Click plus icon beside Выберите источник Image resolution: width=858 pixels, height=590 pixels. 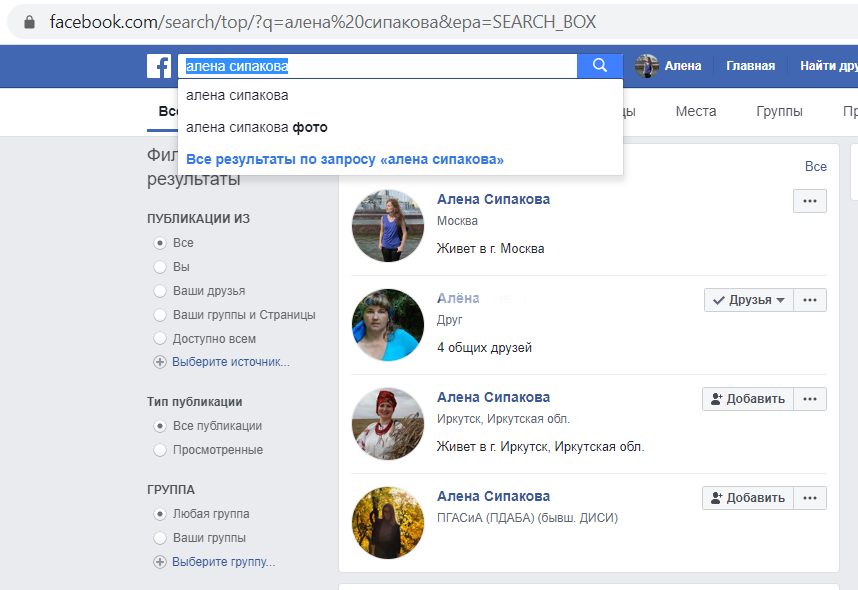coord(160,362)
